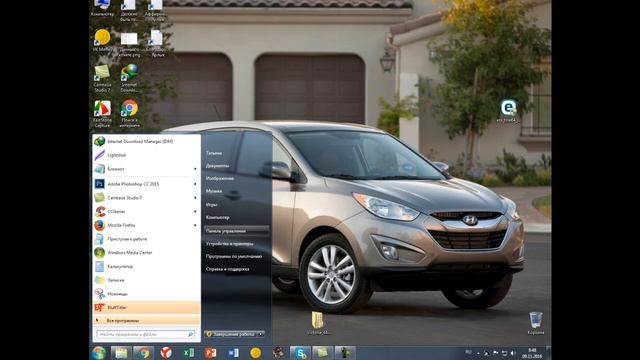Select Chrome Поиск в интернете desktop shortcut
The image size is (640, 360).
pos(129,113)
